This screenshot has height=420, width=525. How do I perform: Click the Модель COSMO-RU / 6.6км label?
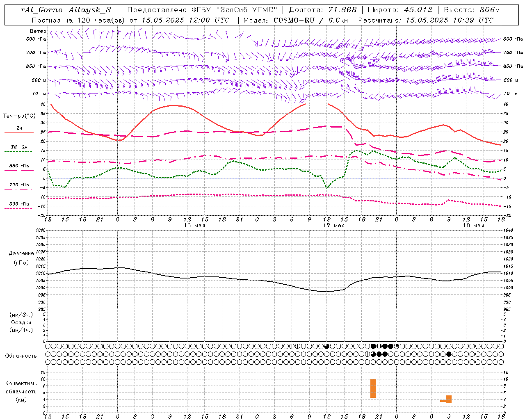[296, 20]
